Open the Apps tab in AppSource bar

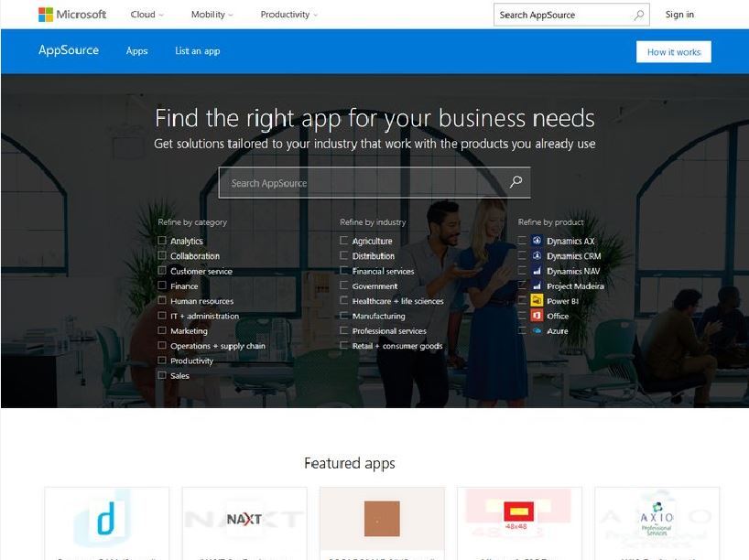[x=137, y=50]
